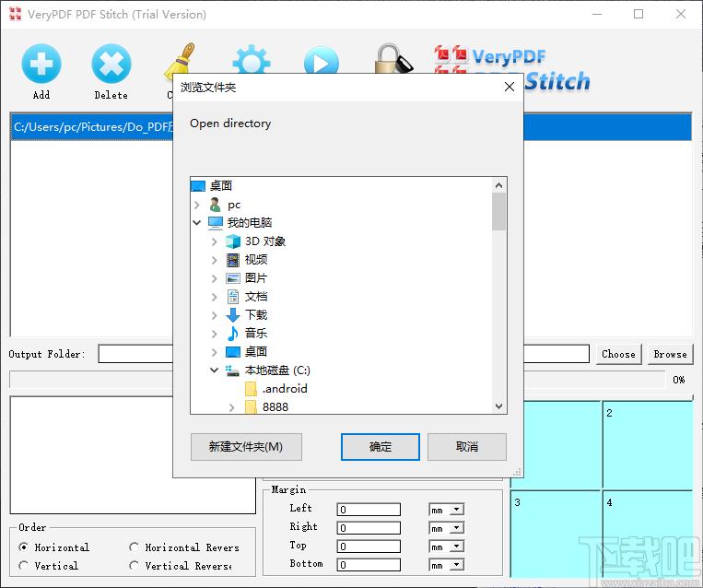Select the .android folder

pos(285,388)
